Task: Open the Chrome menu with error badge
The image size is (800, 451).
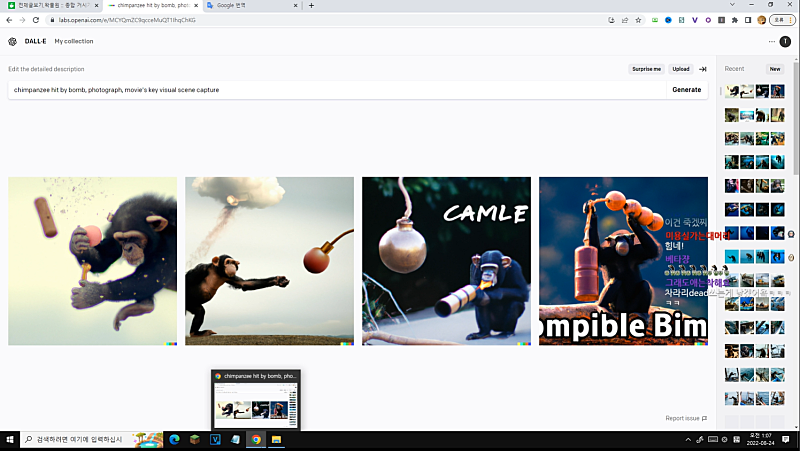Action: point(782,20)
